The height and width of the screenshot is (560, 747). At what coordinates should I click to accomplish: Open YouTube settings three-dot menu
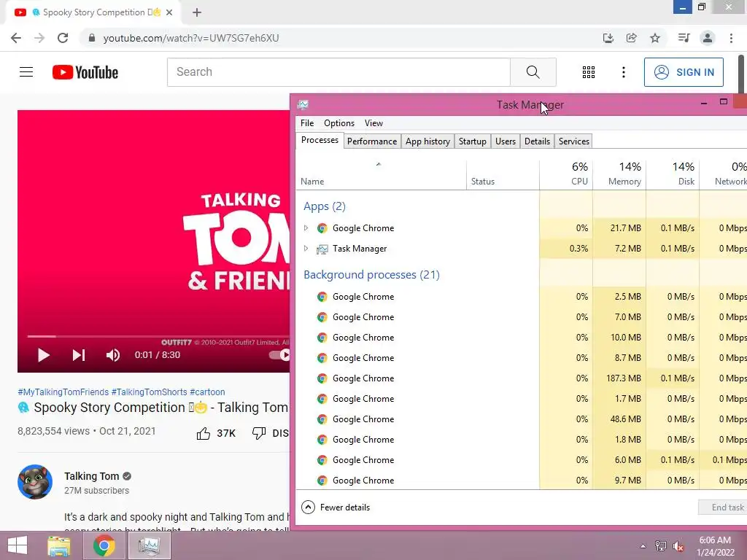[623, 72]
